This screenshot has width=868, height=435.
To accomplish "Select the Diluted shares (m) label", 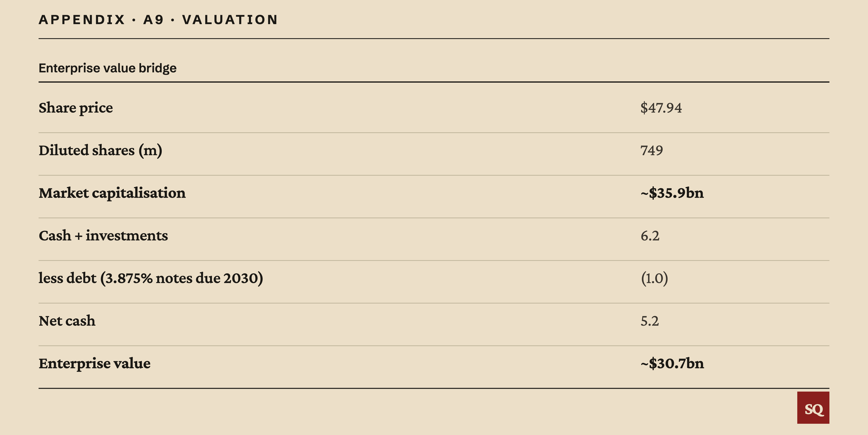I will [x=100, y=150].
